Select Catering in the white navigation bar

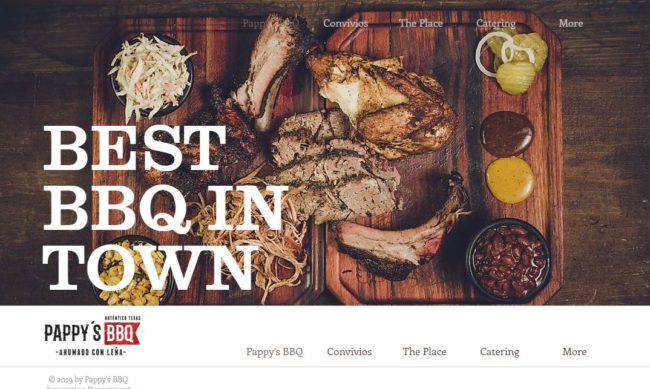point(500,352)
